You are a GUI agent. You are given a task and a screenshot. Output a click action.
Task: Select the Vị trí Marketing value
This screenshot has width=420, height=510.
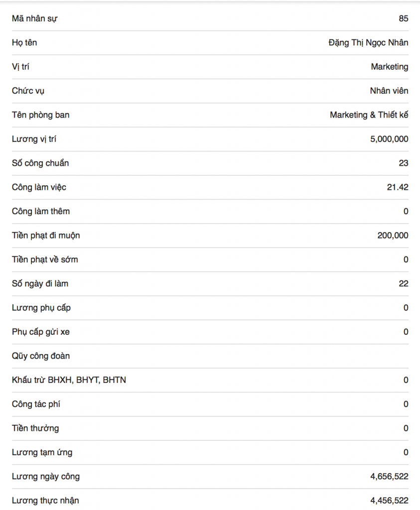390,67
